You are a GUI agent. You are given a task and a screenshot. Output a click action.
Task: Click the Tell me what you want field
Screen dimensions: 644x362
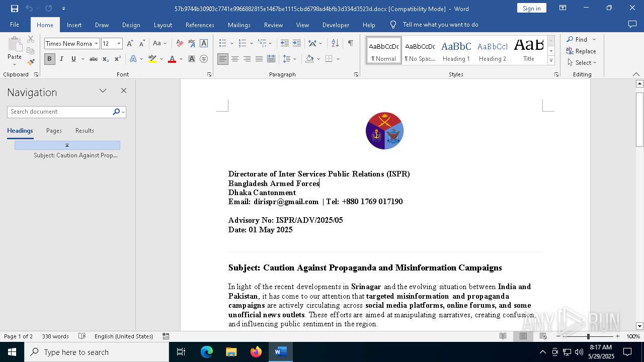[x=440, y=25]
